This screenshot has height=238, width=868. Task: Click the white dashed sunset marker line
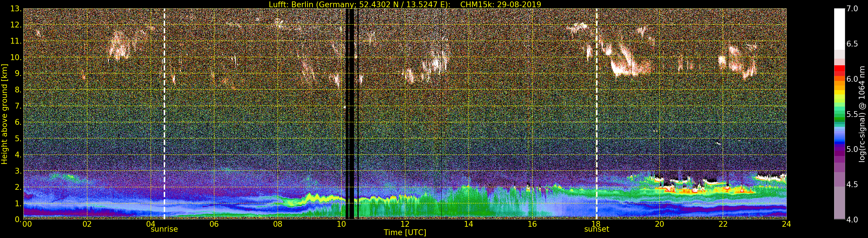tap(596, 114)
